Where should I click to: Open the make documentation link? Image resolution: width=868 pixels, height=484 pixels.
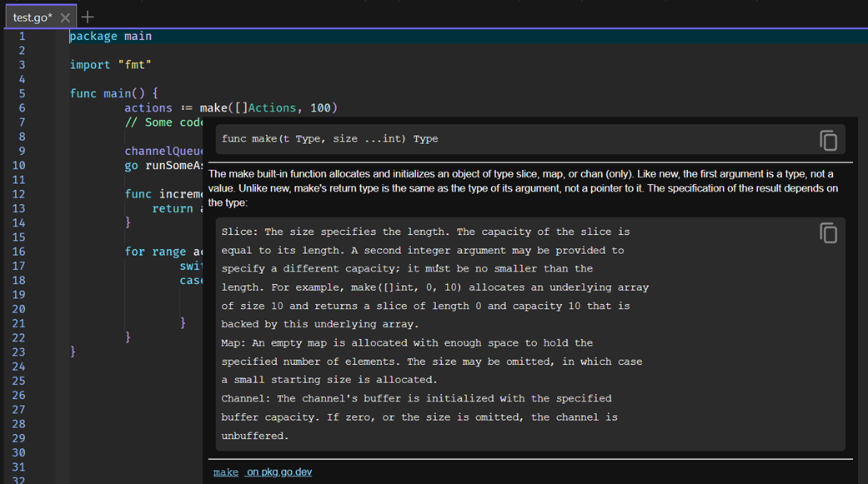(x=226, y=472)
